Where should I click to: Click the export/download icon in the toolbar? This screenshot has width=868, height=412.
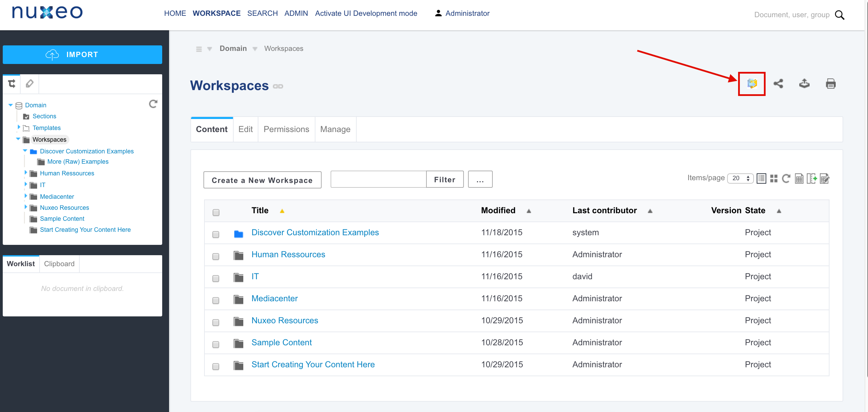pyautogui.click(x=804, y=84)
